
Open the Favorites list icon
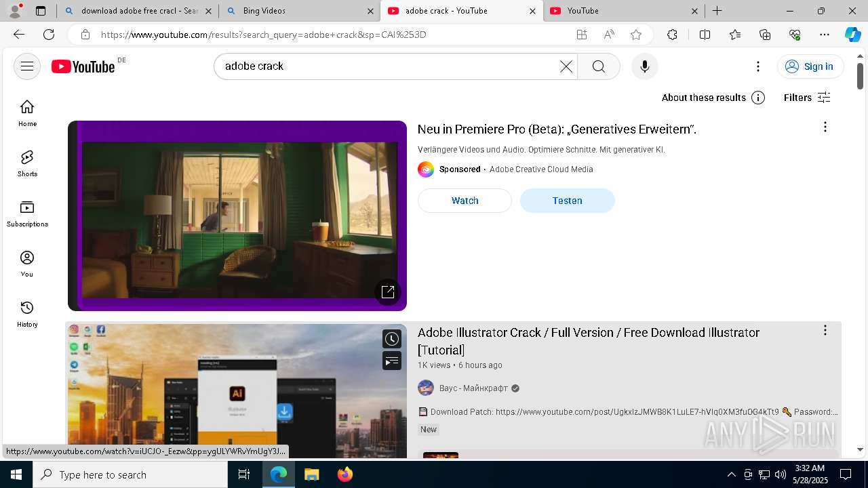(735, 35)
